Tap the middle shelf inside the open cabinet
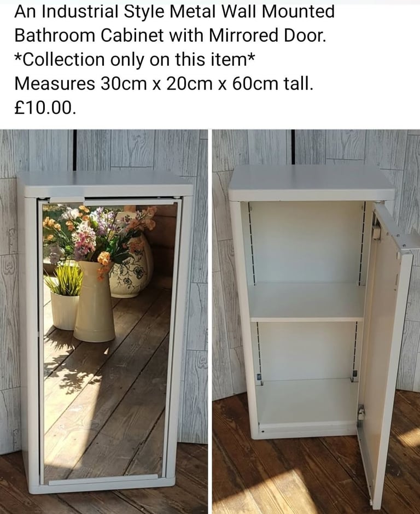Viewport: 420px width, 514px height. (307, 302)
